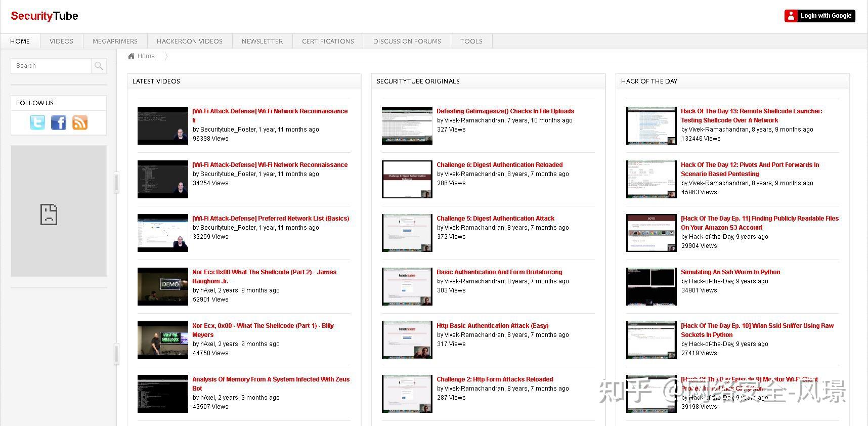Click thumbnail of Simulating Ssh Worm video

652,286
